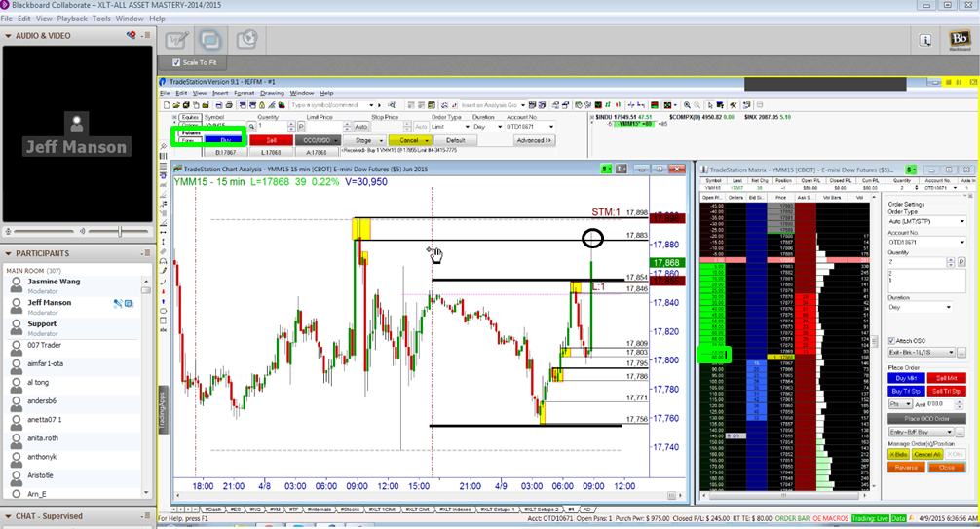Click the Cancel All button in Matrix
Viewport: 980px width, 529px height.
[926, 455]
